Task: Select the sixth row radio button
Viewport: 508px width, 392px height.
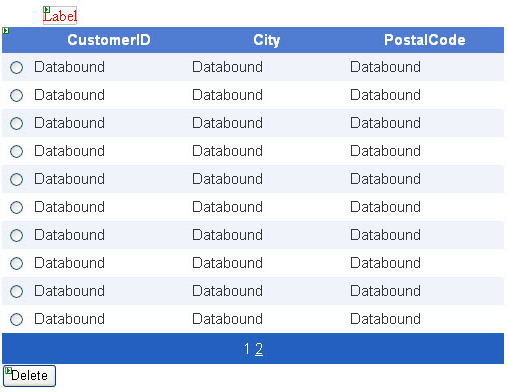Action: (16, 207)
